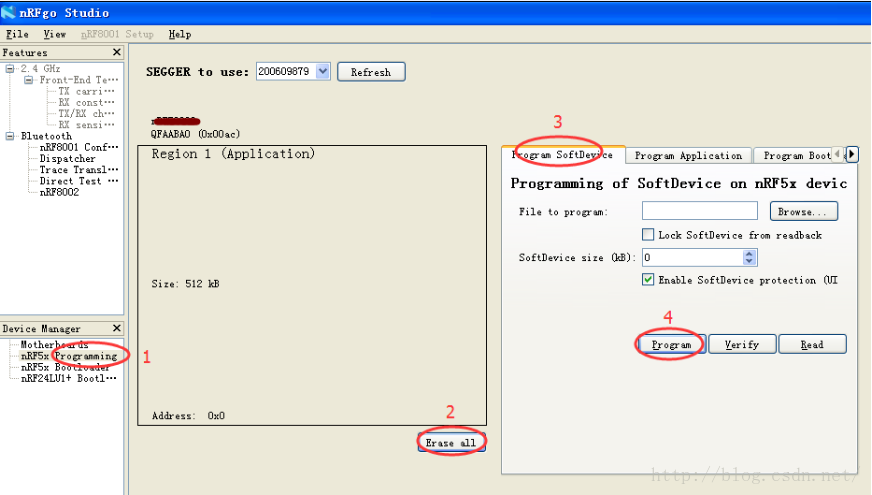Select nRF5x Bootloader in Device Manager

coord(65,367)
